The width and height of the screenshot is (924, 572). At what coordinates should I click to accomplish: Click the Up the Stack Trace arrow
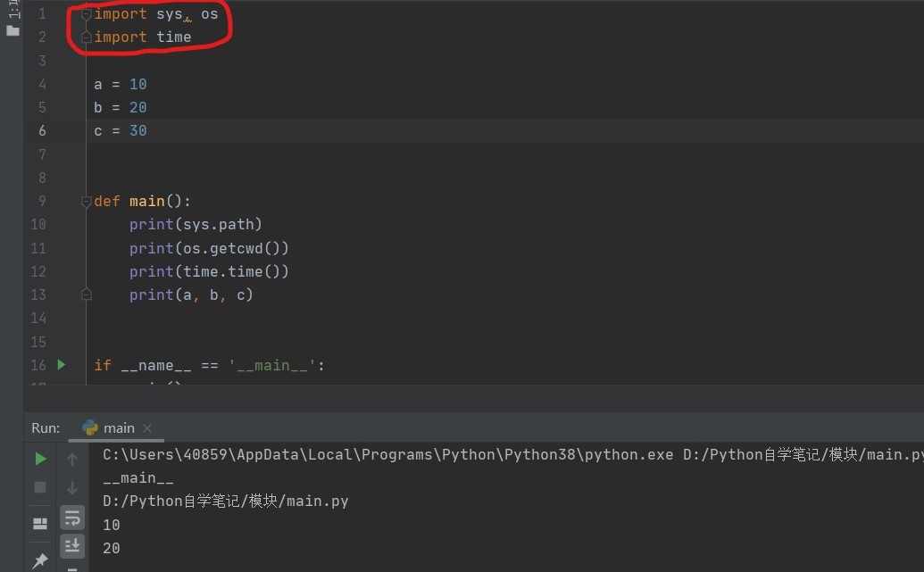tap(72, 459)
